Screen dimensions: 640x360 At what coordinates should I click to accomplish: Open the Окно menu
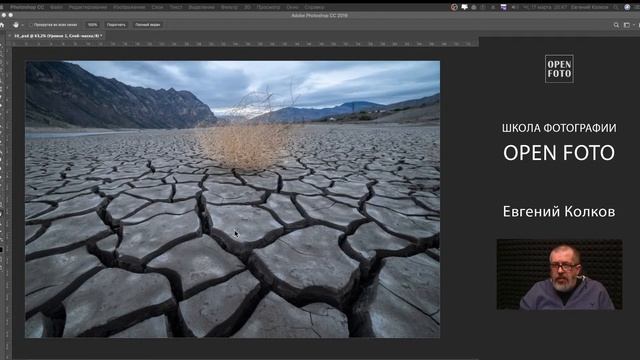tap(292, 7)
